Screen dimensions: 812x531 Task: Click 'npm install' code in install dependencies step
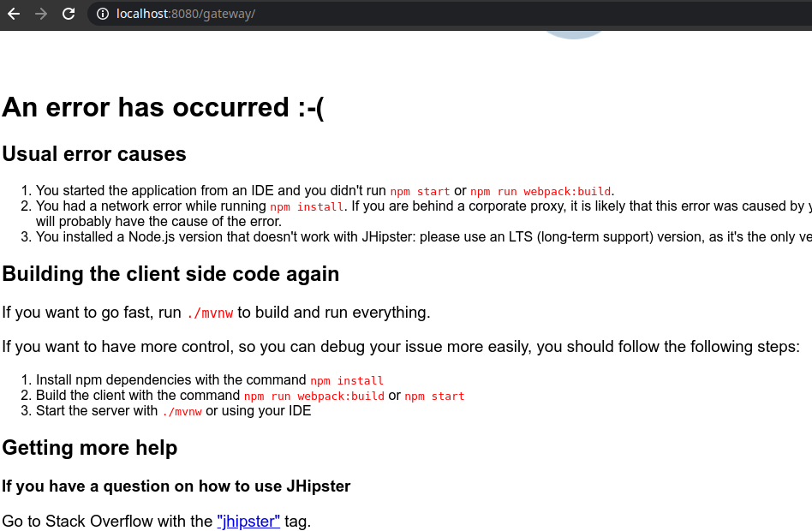coord(347,381)
